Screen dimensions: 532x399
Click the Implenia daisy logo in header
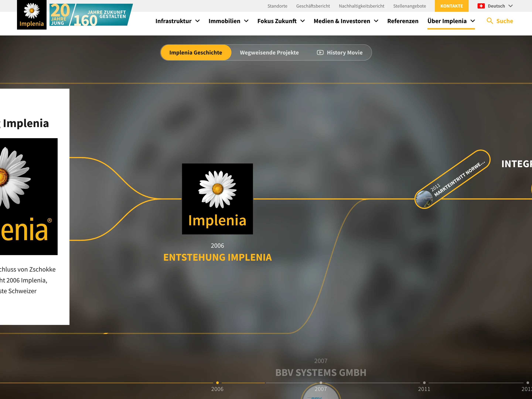coord(32,15)
